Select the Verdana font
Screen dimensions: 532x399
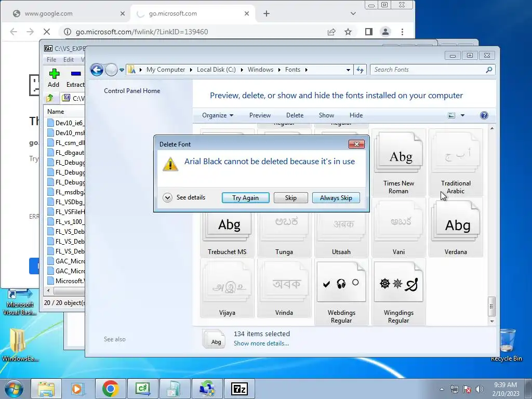[x=456, y=228]
